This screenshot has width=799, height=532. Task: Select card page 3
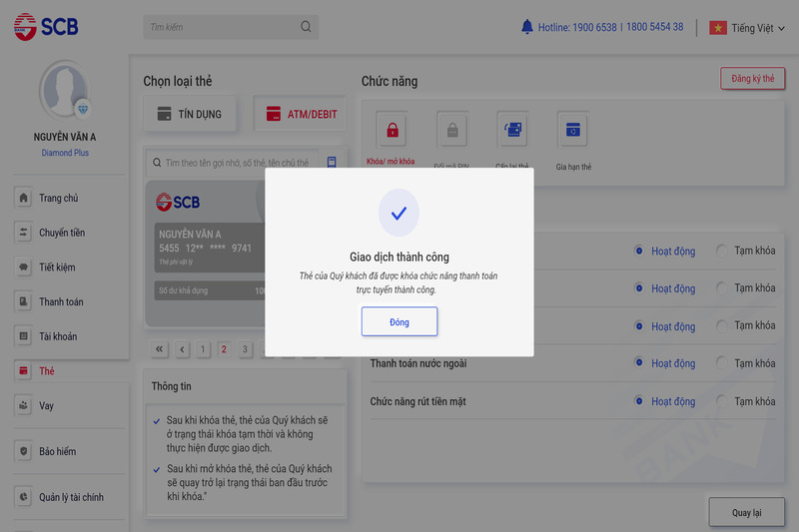point(245,349)
